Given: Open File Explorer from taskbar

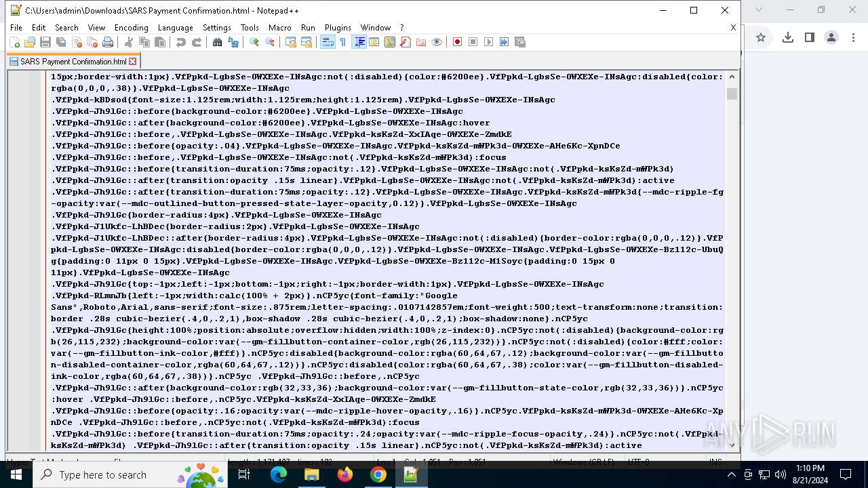Looking at the screenshot, I should tap(311, 474).
